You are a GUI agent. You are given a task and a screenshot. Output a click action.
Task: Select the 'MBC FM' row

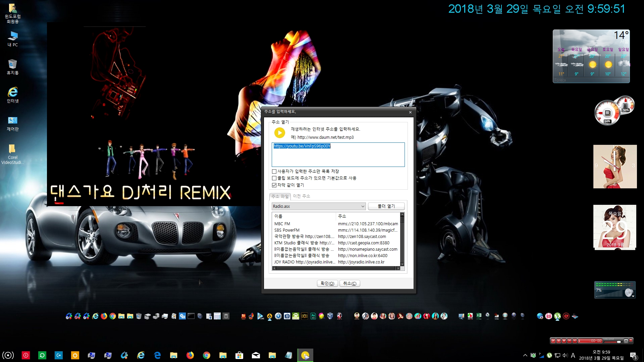click(x=336, y=224)
